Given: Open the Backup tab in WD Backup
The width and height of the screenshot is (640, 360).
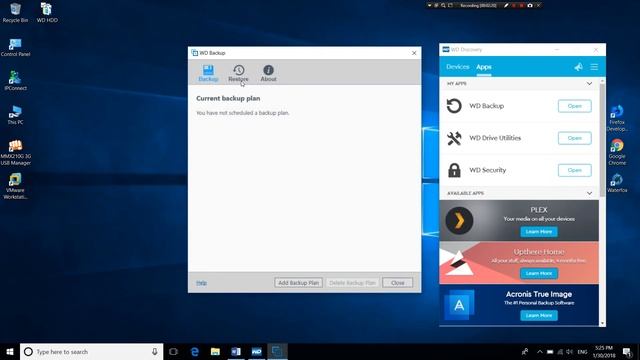Looking at the screenshot, I should click(208, 73).
